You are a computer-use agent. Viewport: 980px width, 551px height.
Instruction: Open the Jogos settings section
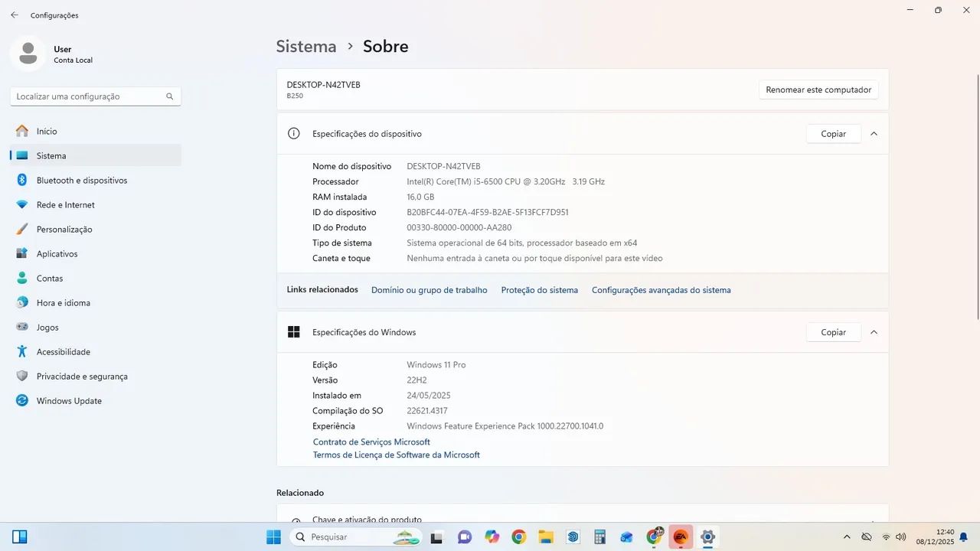[x=47, y=328]
